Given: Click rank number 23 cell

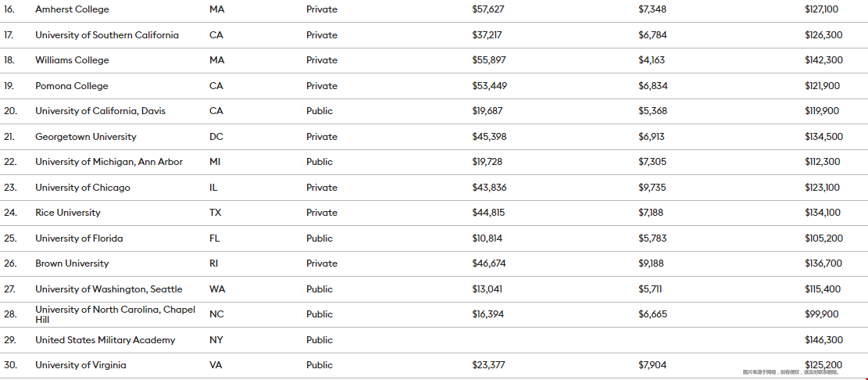Looking at the screenshot, I should coord(10,188).
